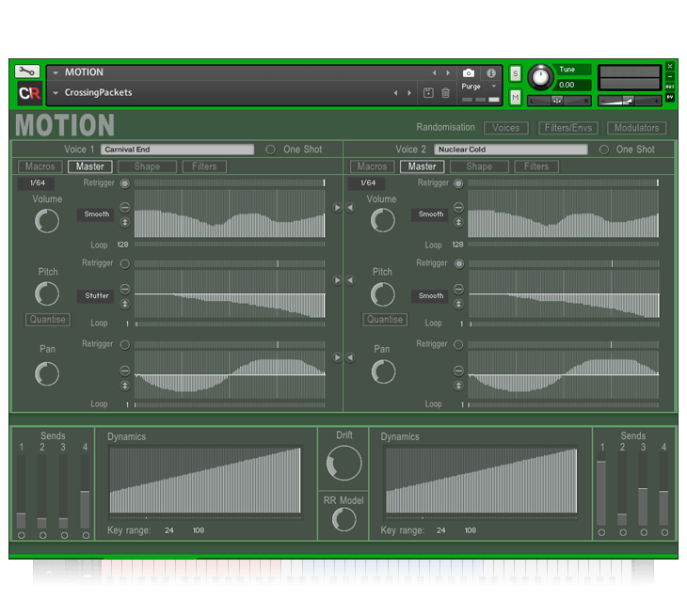The height and width of the screenshot is (616, 687).
Task: Enable Voice 1 One Shot
Action: pyautogui.click(x=271, y=150)
